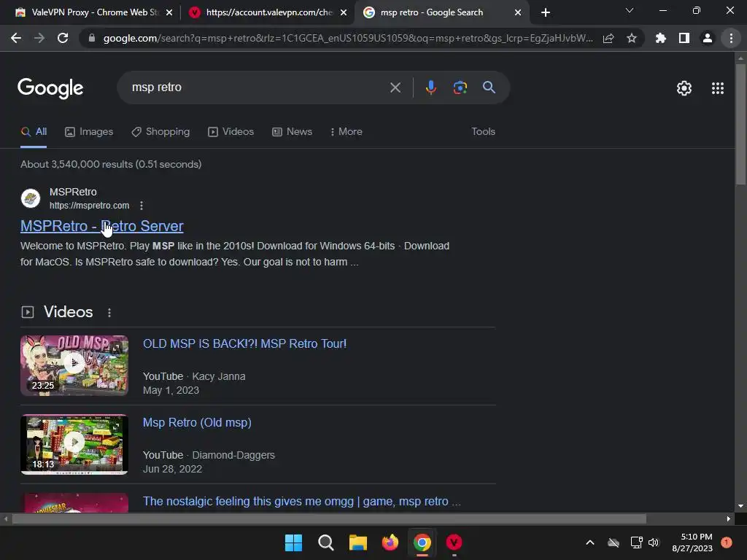The image size is (747, 560).
Task: Open the Extensions puzzle icon
Action: click(x=660, y=38)
